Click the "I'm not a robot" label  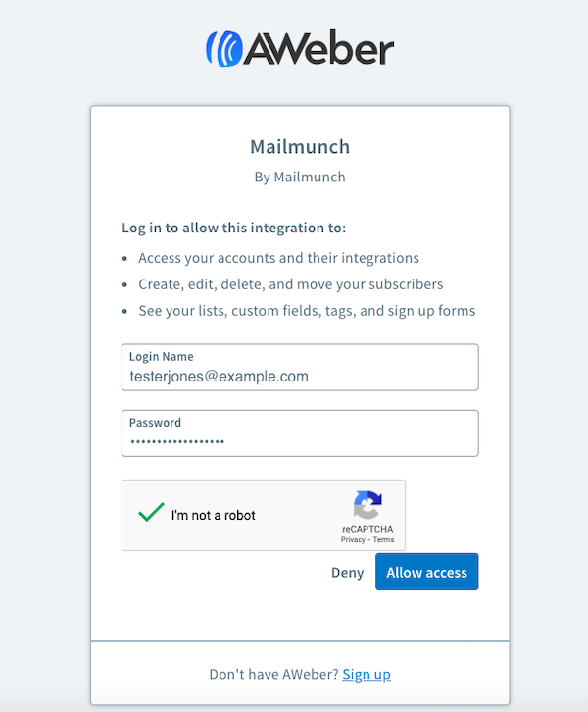point(213,515)
